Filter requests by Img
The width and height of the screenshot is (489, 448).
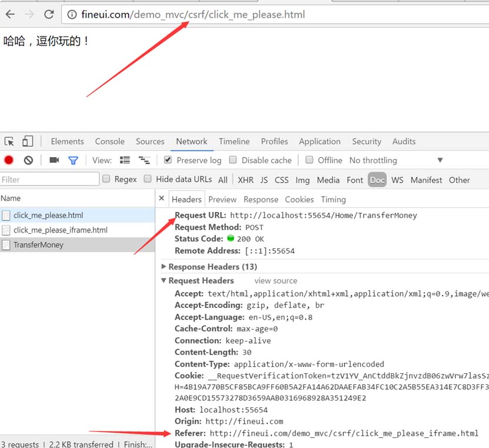302,180
